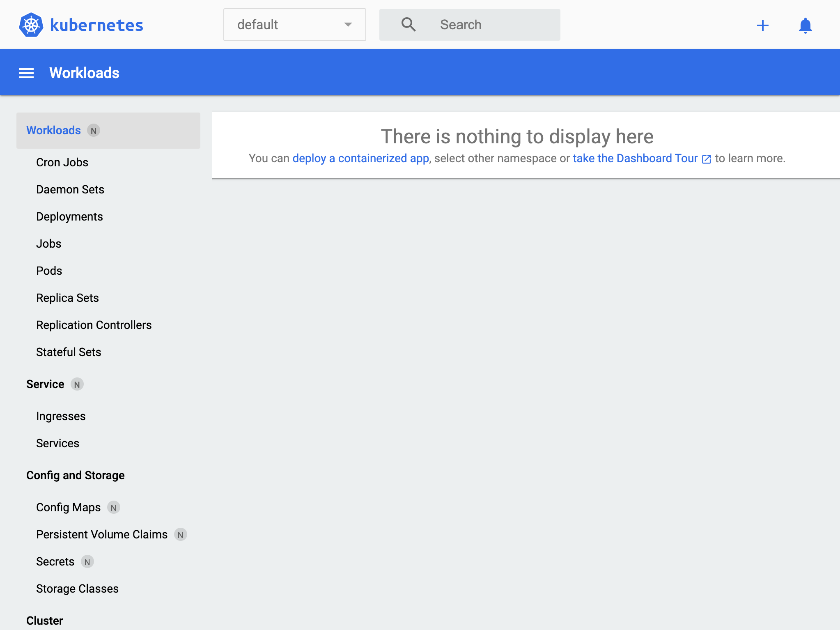Click the N badge next to Secrets
Screen dimensions: 840x630
tap(87, 562)
